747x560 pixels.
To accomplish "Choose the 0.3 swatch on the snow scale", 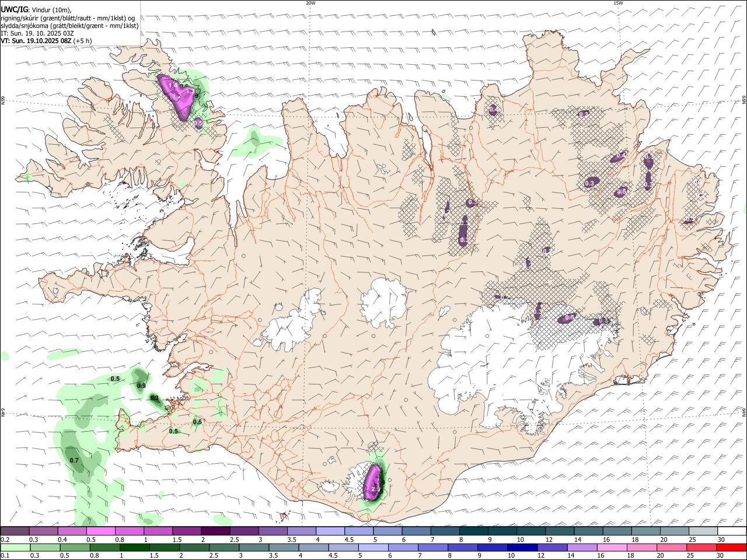I will pos(44,531).
